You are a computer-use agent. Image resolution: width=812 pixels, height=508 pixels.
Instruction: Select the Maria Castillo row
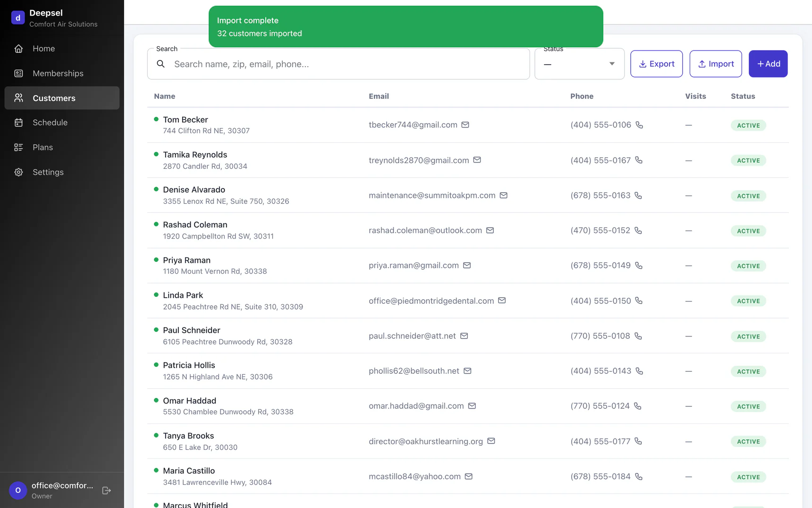point(468,476)
